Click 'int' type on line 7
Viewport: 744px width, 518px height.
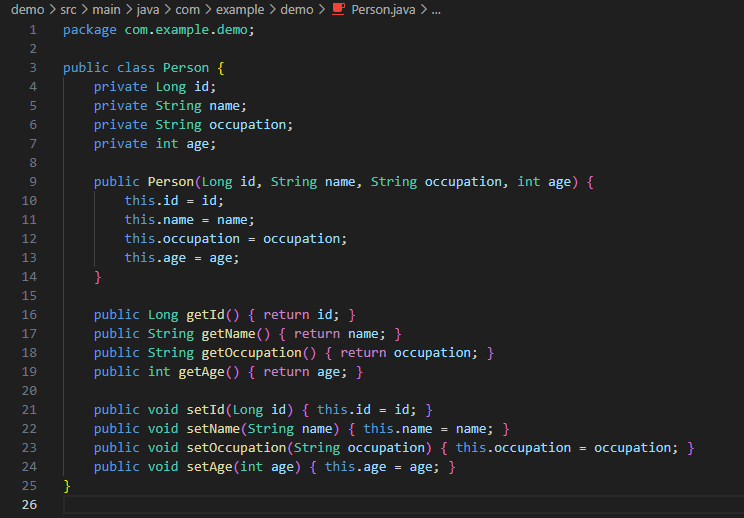click(167, 144)
